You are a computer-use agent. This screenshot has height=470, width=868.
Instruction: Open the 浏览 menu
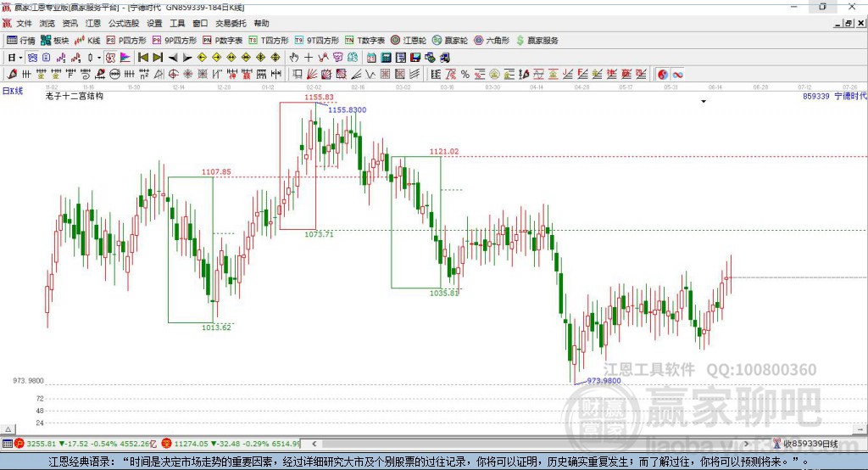[47, 23]
